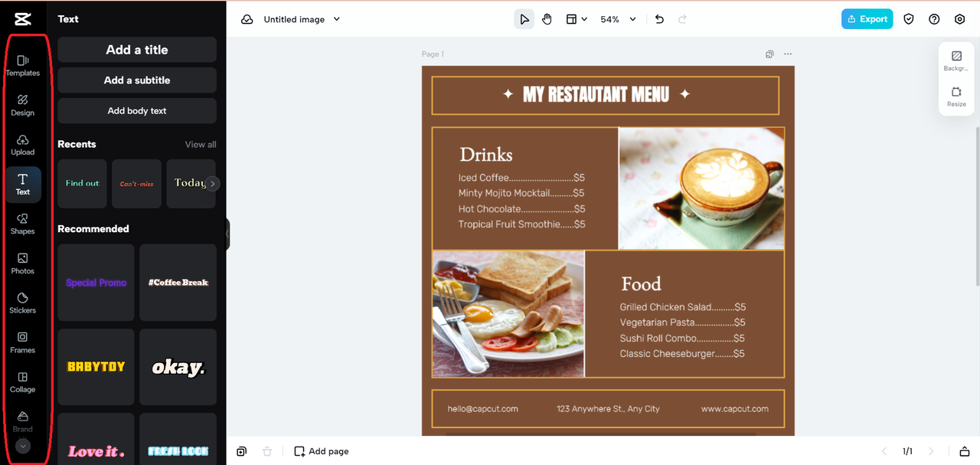Open the CapCut logo home icon
Image resolution: width=980 pixels, height=465 pixels.
coord(22,19)
